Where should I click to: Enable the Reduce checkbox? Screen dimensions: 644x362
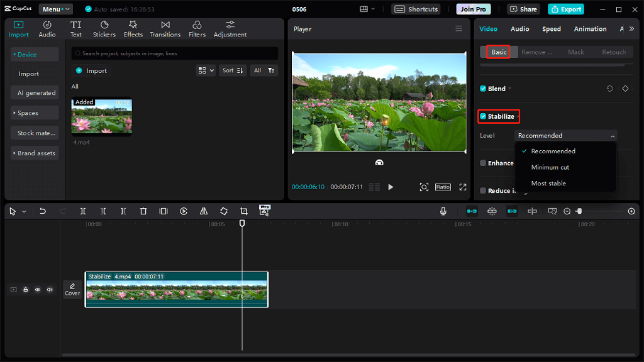tap(483, 190)
